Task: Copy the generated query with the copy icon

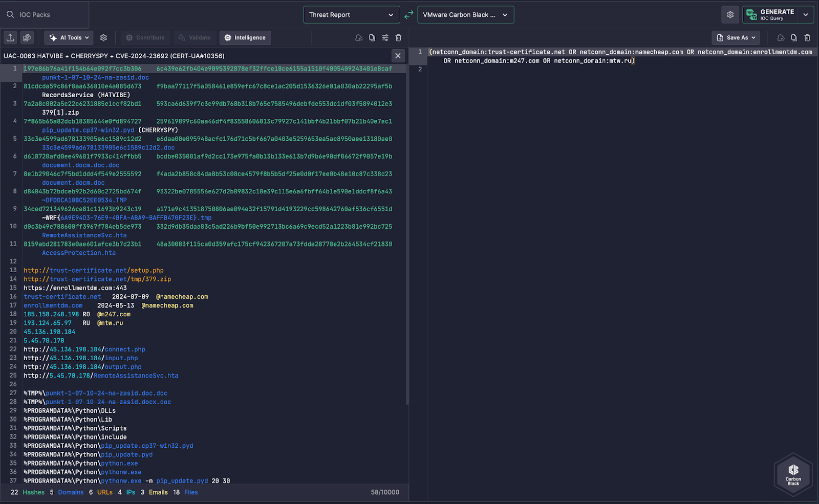Action: [794, 37]
